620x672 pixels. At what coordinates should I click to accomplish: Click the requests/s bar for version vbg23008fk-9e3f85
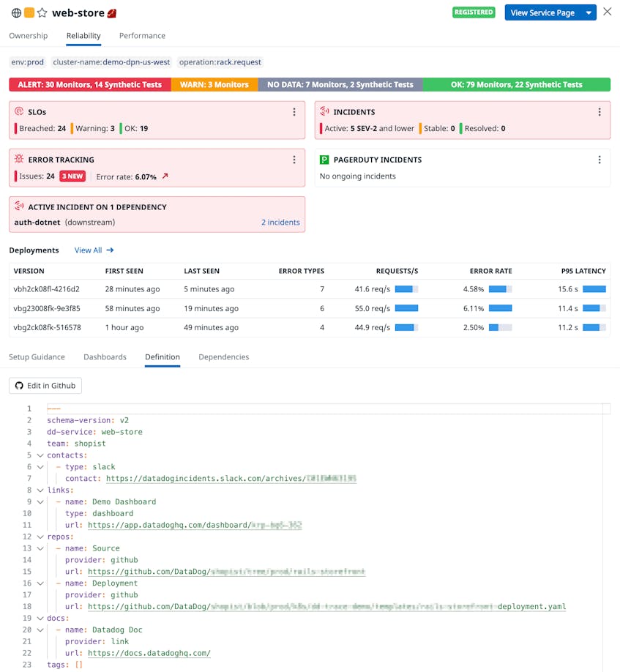pos(408,307)
